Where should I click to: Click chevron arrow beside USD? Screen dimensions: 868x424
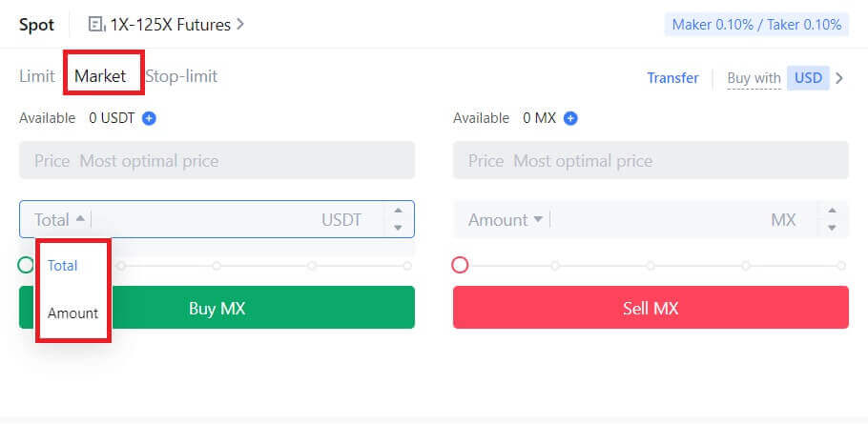[x=839, y=78]
